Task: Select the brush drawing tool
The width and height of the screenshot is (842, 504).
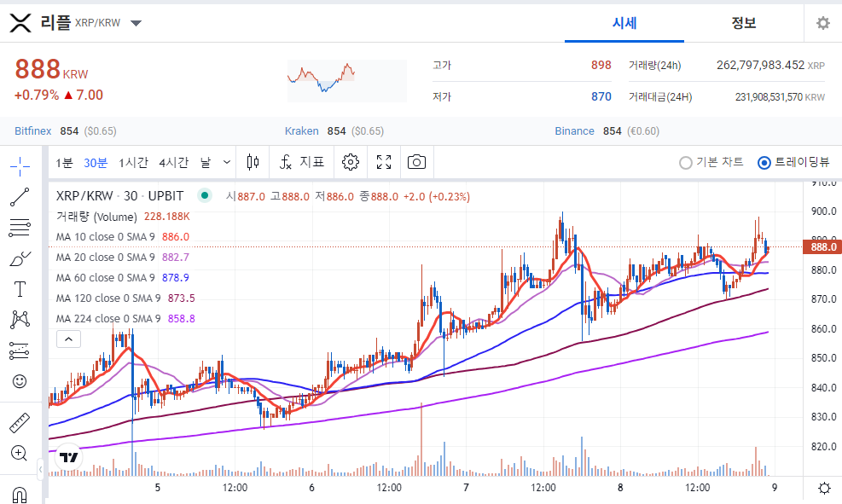Action: 20,258
